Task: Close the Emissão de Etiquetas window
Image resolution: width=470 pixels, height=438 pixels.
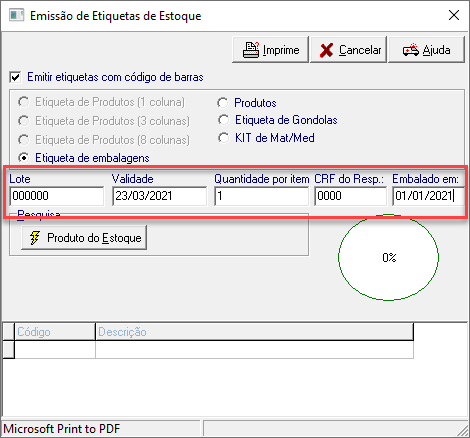Action: pyautogui.click(x=454, y=15)
